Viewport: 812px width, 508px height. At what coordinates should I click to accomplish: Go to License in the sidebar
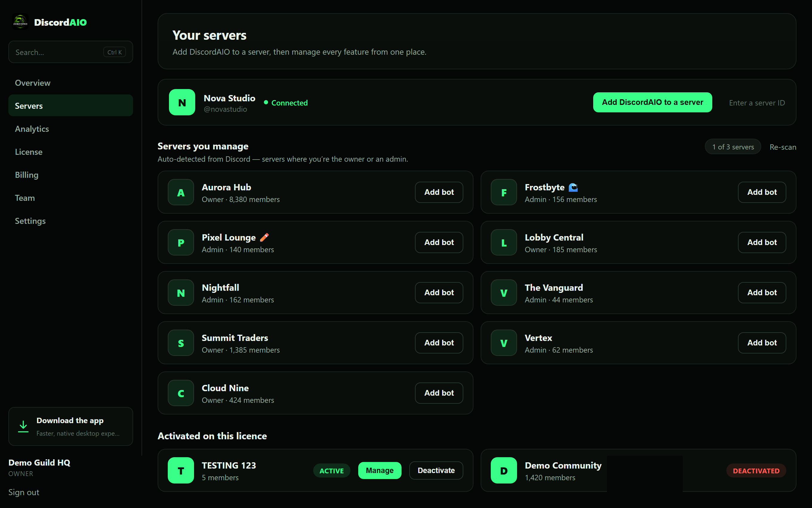pyautogui.click(x=70, y=152)
